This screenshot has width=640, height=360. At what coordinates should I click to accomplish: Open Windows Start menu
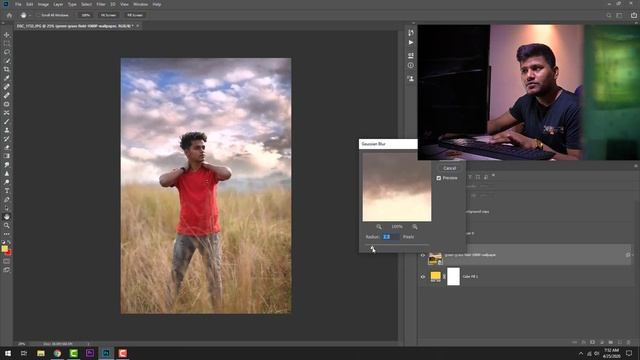pos(8,353)
